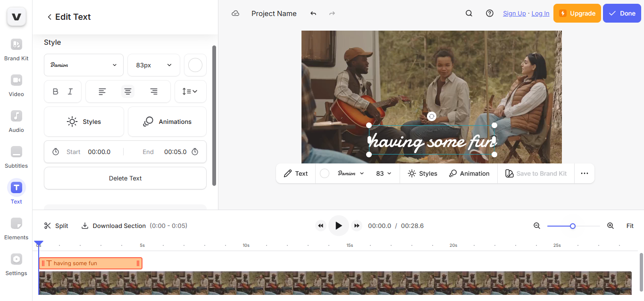Click the Sign Up link
The height and width of the screenshot is (301, 644).
pos(514,14)
